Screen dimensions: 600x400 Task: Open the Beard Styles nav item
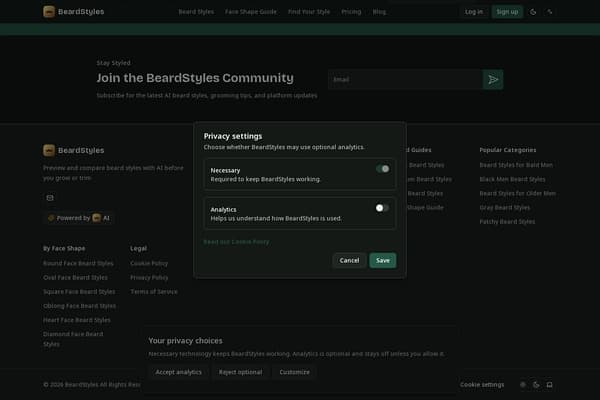point(196,12)
